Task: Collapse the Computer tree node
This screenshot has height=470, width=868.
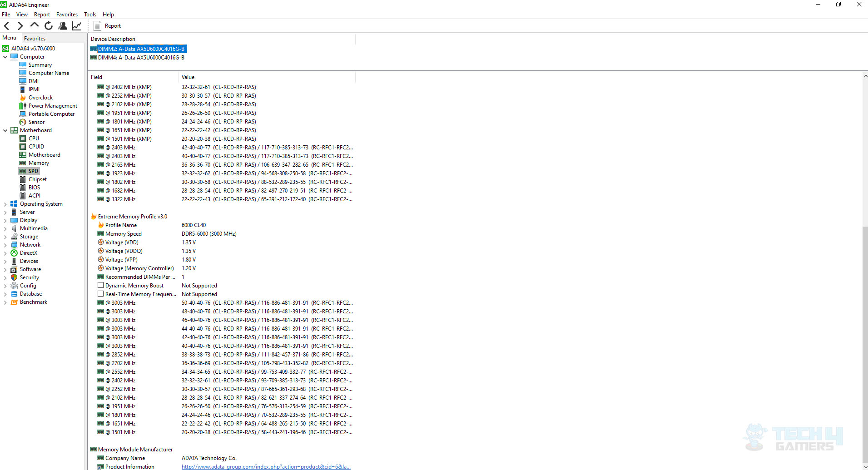Action: [x=5, y=57]
